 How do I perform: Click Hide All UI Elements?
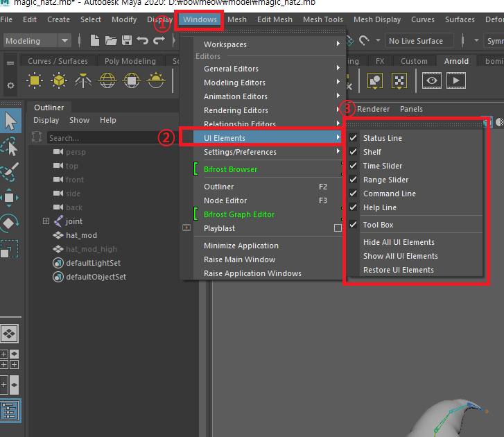pyautogui.click(x=399, y=242)
